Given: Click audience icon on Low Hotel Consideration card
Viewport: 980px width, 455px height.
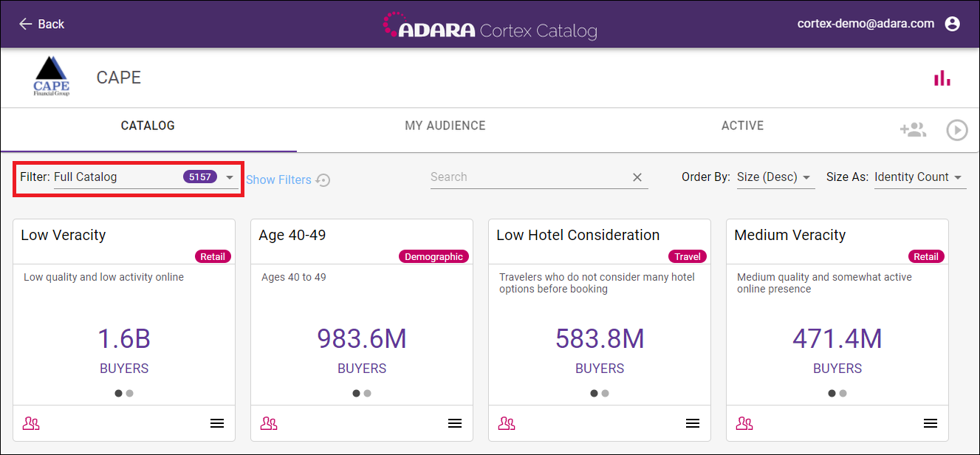Looking at the screenshot, I should [507, 423].
